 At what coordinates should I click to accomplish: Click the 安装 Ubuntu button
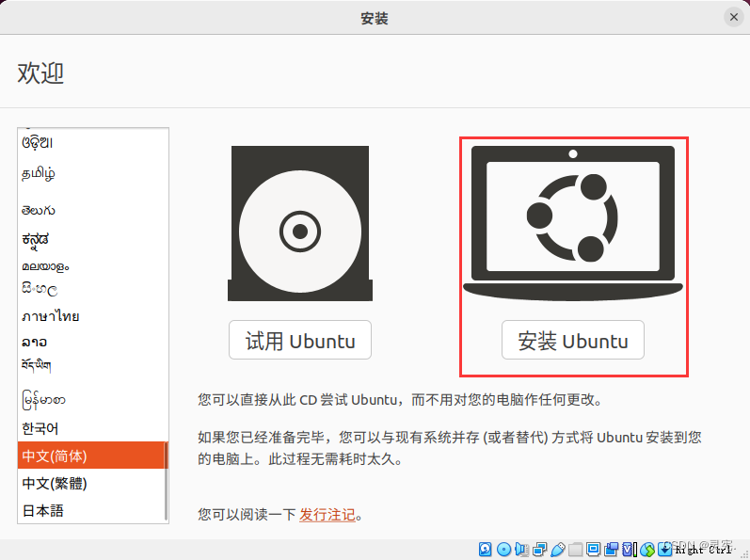click(572, 340)
